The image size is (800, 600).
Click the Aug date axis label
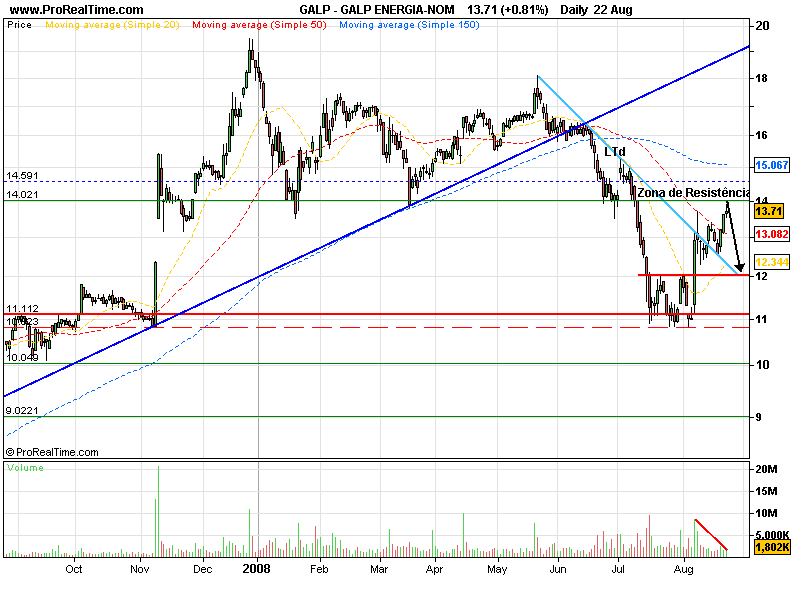click(684, 569)
